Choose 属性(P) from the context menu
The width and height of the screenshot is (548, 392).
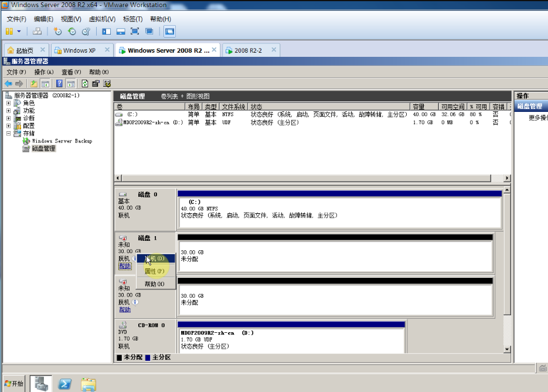155,271
